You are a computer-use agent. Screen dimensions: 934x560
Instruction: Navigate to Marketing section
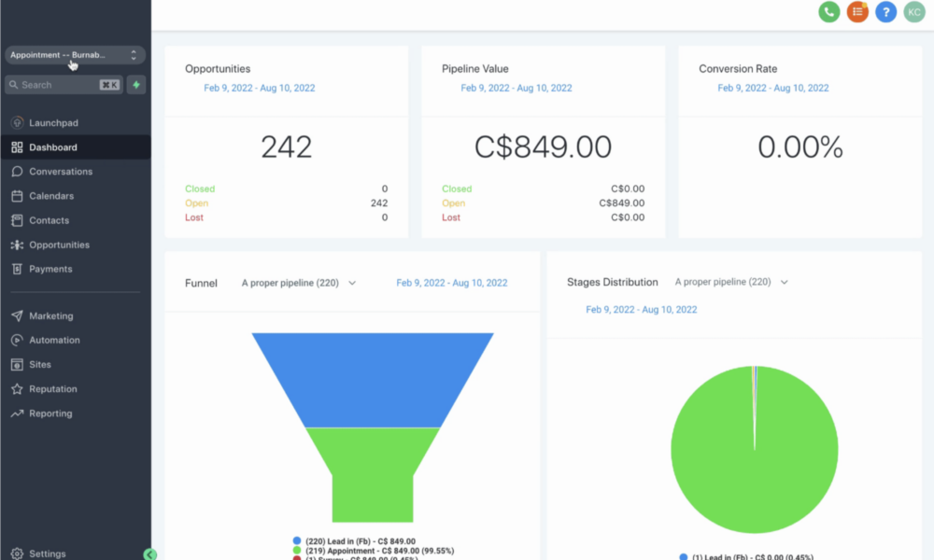click(x=51, y=316)
